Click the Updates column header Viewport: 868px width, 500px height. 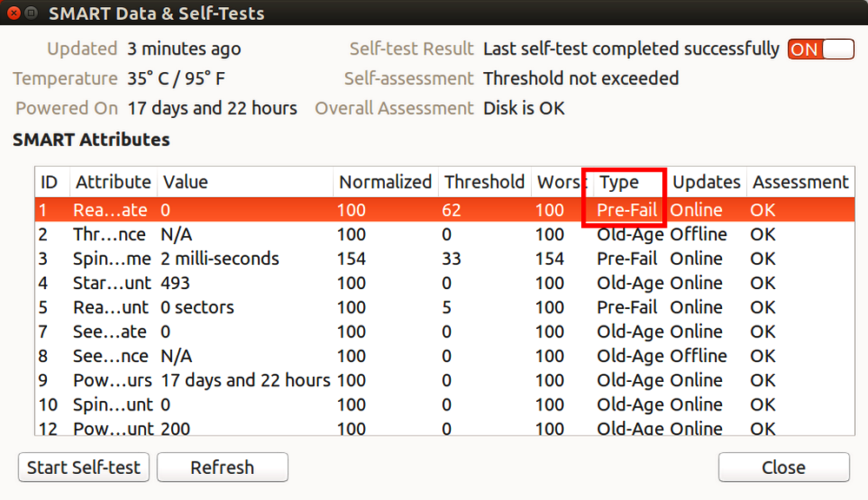pyautogui.click(x=707, y=182)
